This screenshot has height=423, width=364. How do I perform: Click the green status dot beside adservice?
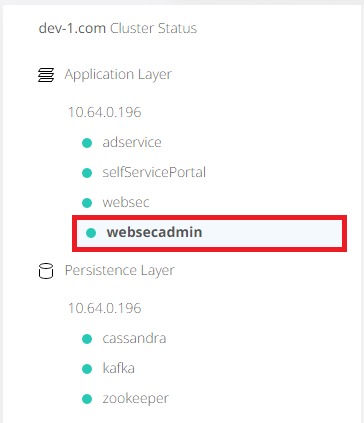tap(87, 143)
